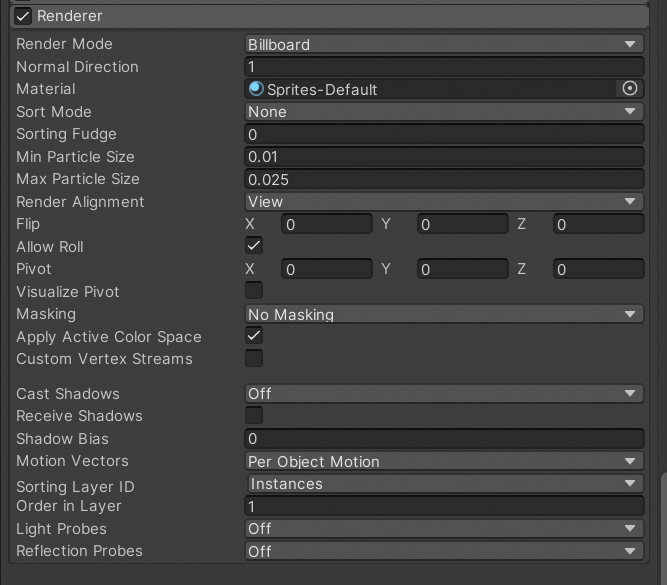
Task: Open the Sorting Layer ID Instances dropdown
Action: coord(444,484)
